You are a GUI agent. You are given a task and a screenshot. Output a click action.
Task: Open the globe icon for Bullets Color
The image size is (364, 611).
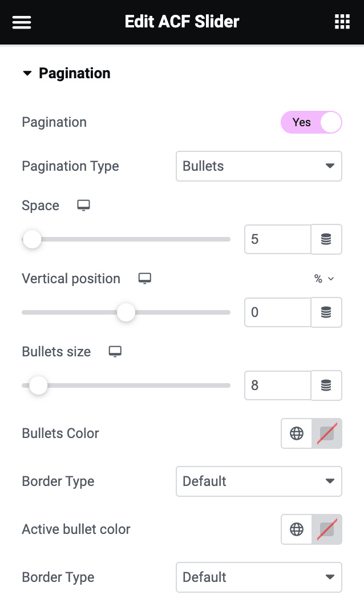pos(296,433)
